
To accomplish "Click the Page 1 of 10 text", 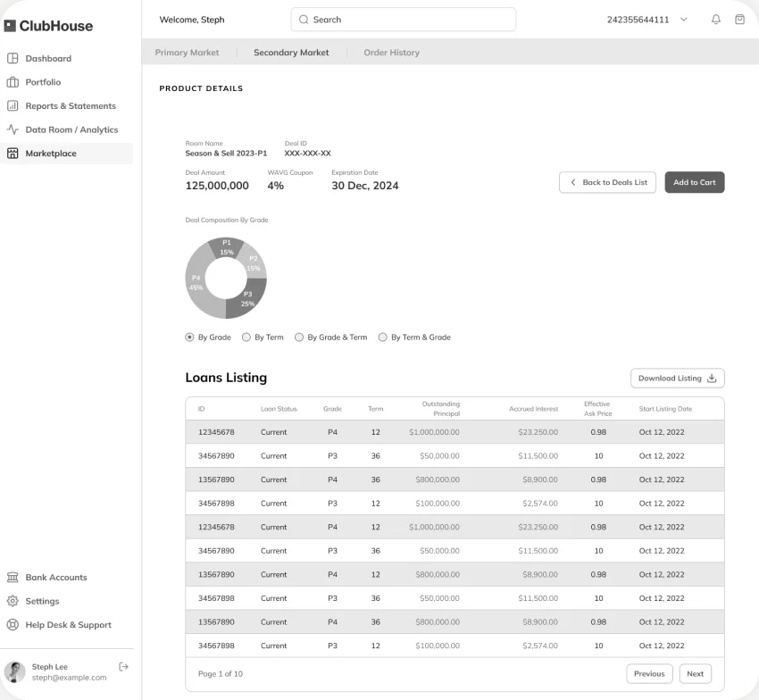I will 221,674.
